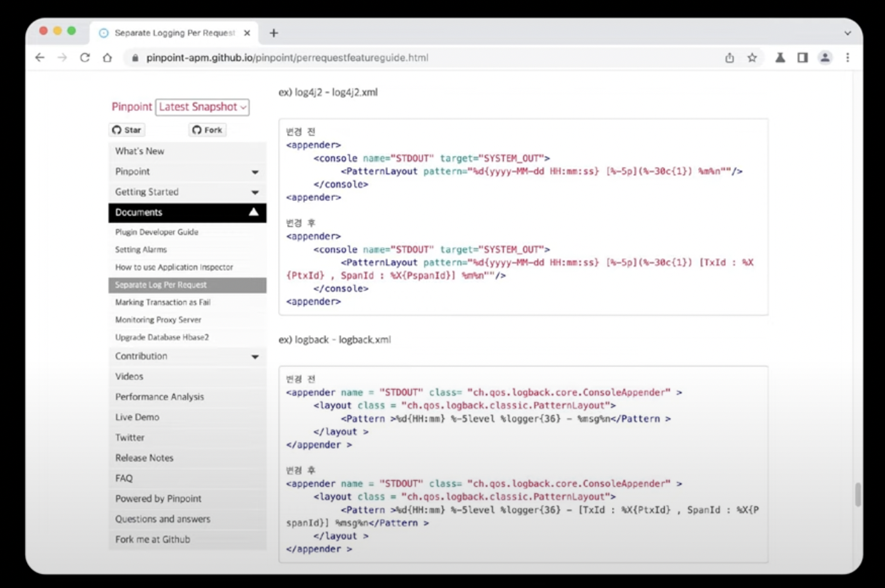Screen dimensions: 885x588
Task: Click the browser forward arrow
Action: click(62, 58)
